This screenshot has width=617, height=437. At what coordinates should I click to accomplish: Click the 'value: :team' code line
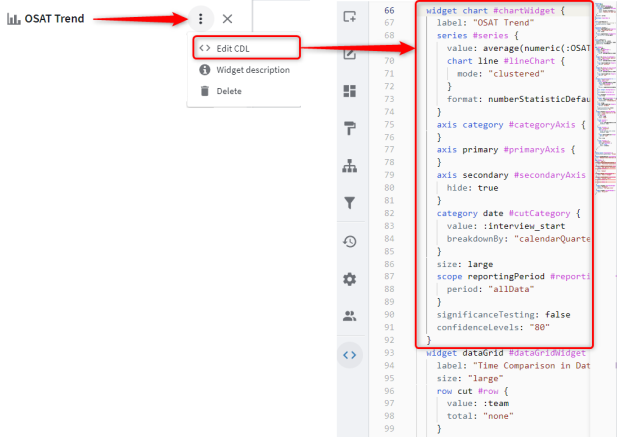(478, 404)
